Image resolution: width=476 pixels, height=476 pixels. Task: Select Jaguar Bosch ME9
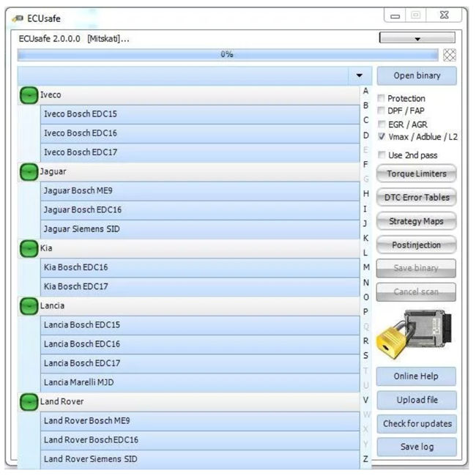point(200,191)
